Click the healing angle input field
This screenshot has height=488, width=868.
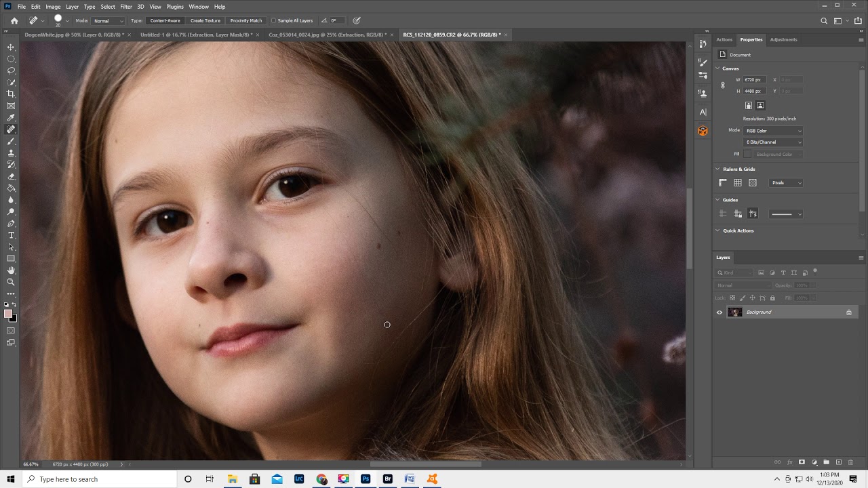coord(337,20)
